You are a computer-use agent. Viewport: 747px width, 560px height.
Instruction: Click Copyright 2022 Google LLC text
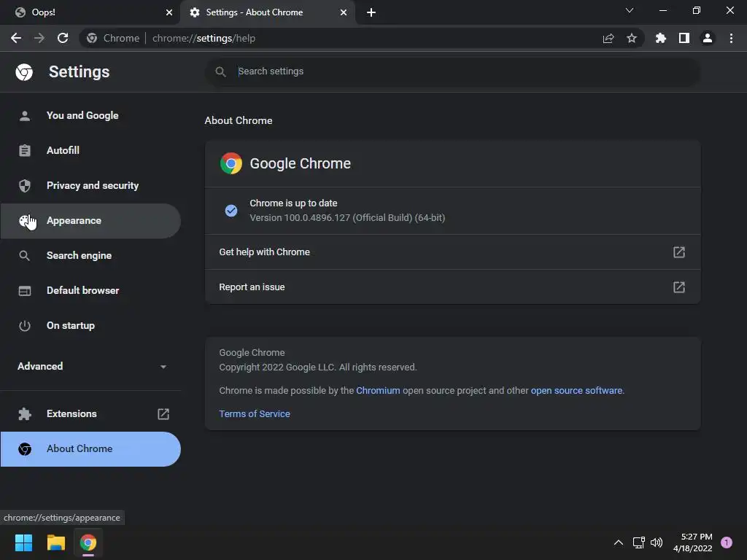(x=318, y=367)
